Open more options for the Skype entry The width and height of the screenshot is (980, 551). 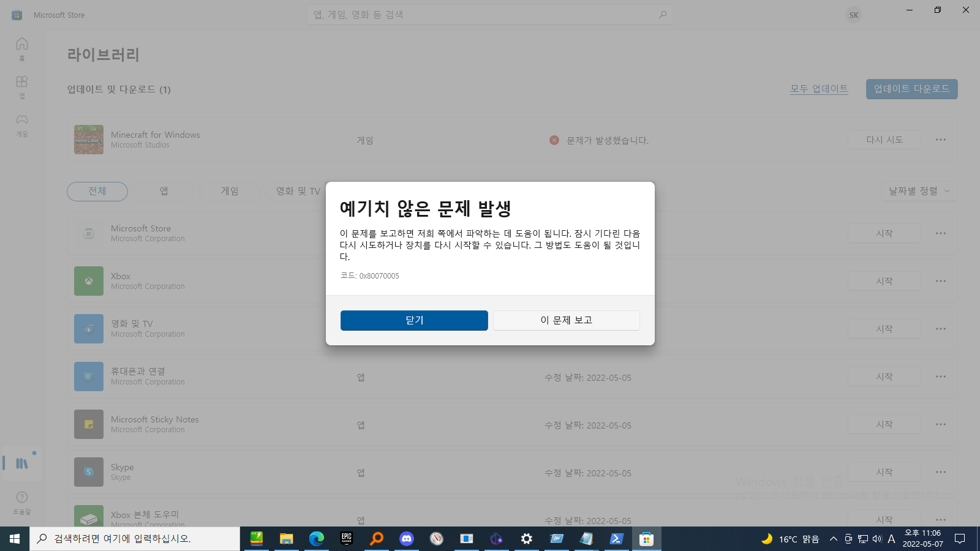click(x=940, y=471)
